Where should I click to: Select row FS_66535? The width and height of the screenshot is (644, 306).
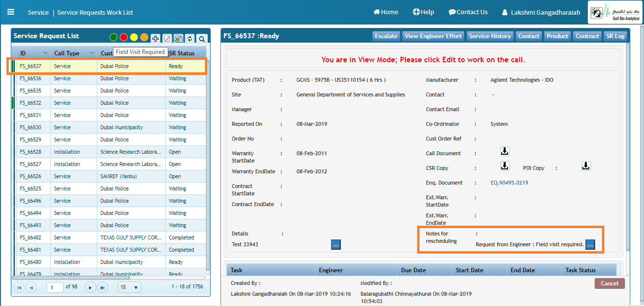click(x=109, y=91)
